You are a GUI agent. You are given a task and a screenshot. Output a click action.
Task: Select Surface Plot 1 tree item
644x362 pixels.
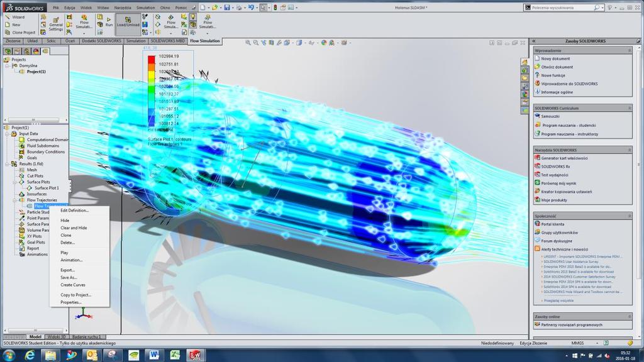[x=47, y=188]
